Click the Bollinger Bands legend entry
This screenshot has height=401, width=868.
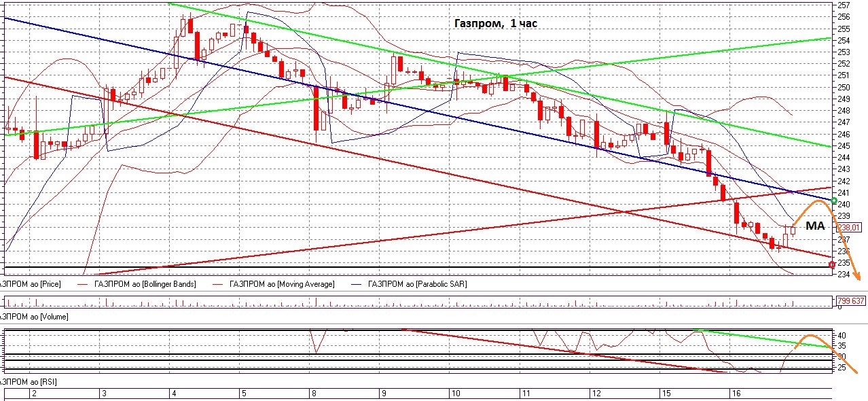tap(147, 283)
